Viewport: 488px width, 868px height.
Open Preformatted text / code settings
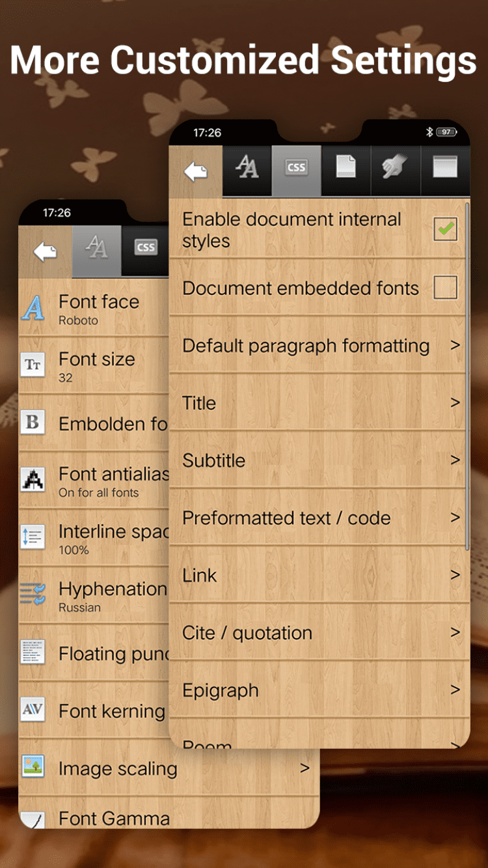(319, 518)
